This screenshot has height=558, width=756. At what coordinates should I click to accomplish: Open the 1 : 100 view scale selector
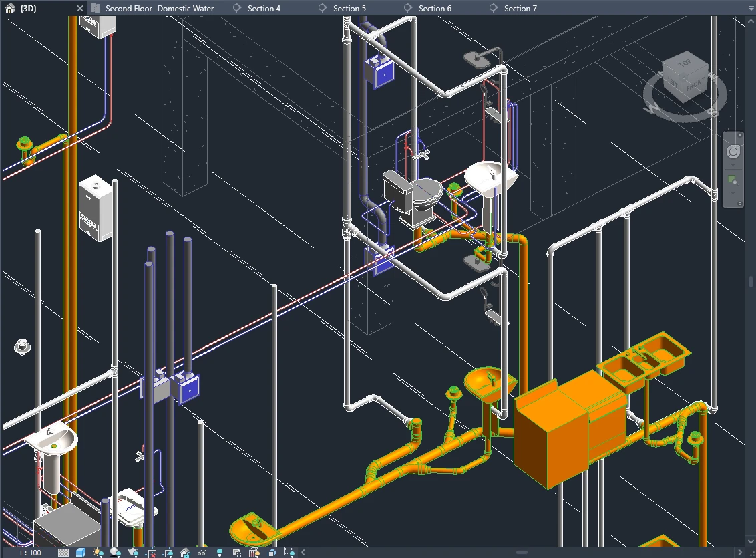pyautogui.click(x=29, y=553)
